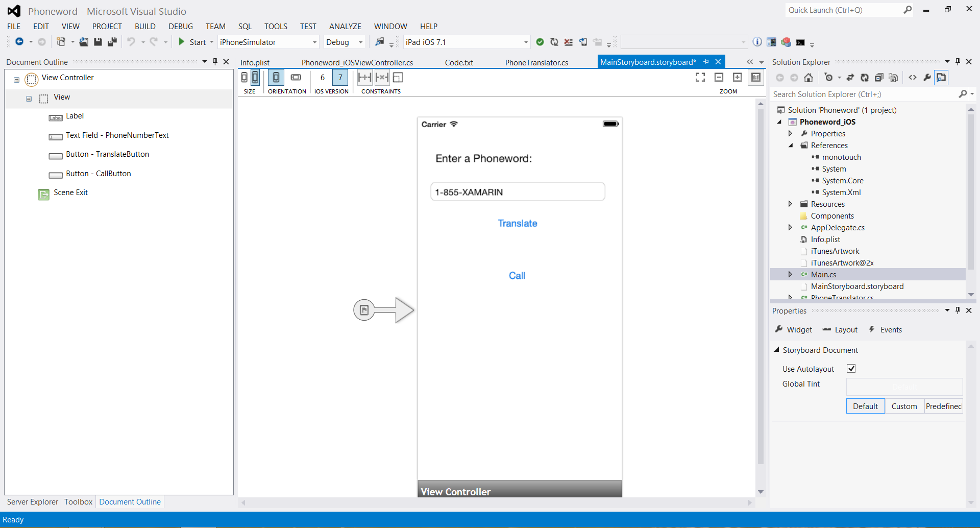Switch to the PhoneTranslator.cs tab

(536, 62)
